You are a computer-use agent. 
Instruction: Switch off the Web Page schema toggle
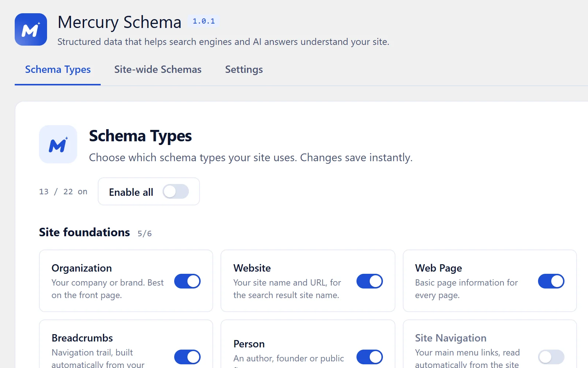551,281
